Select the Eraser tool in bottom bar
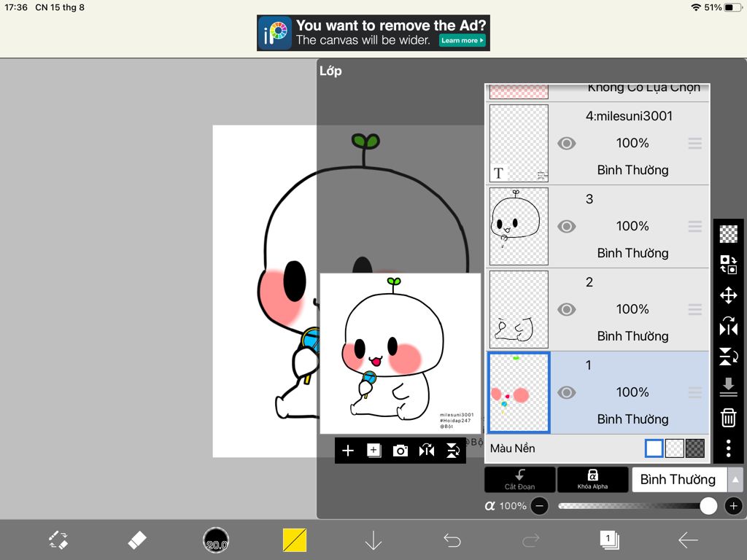The image size is (747, 560). tap(137, 540)
